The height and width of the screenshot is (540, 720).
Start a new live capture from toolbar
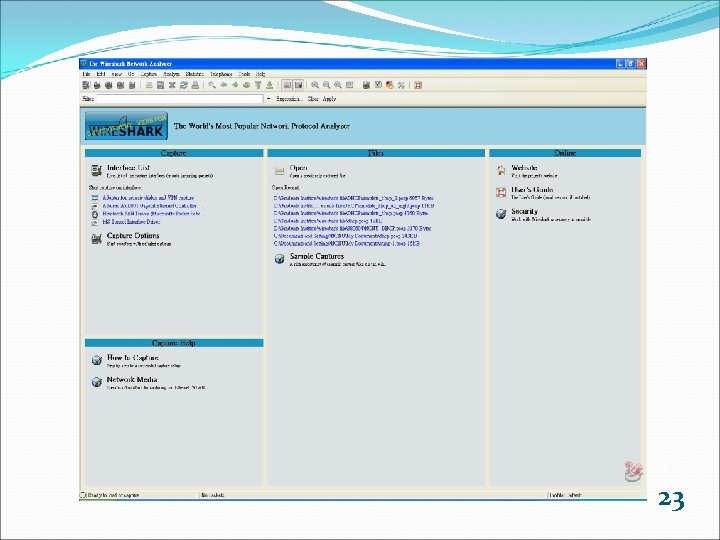[x=109, y=85]
